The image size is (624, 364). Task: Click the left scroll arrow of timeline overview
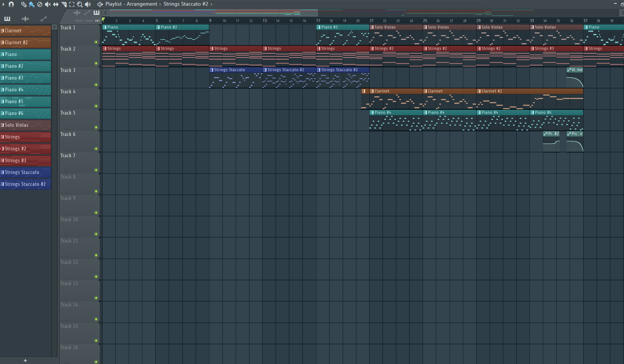click(106, 13)
